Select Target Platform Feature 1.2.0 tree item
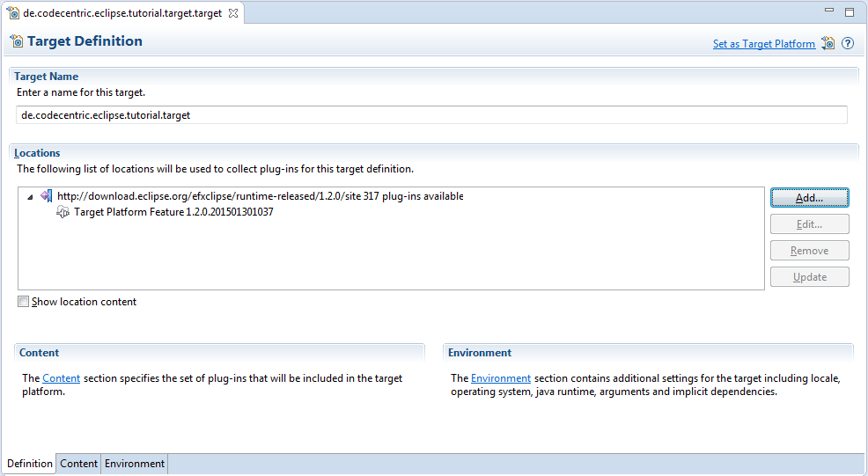868x476 pixels. [x=173, y=212]
